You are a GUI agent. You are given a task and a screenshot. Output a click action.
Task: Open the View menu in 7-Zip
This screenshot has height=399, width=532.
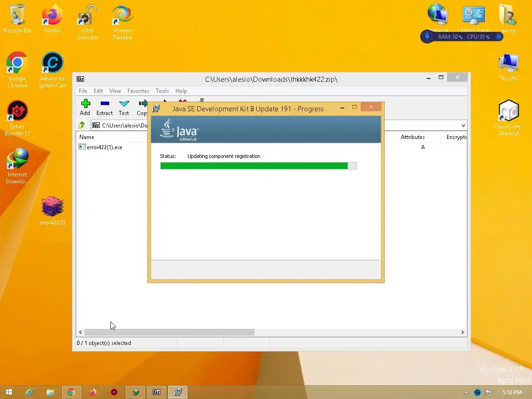click(115, 91)
